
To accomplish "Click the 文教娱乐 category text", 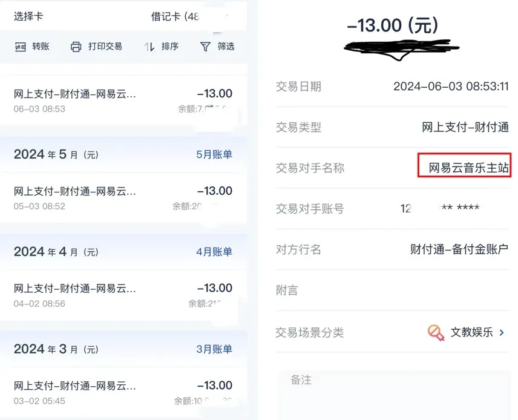I will pos(471,332).
